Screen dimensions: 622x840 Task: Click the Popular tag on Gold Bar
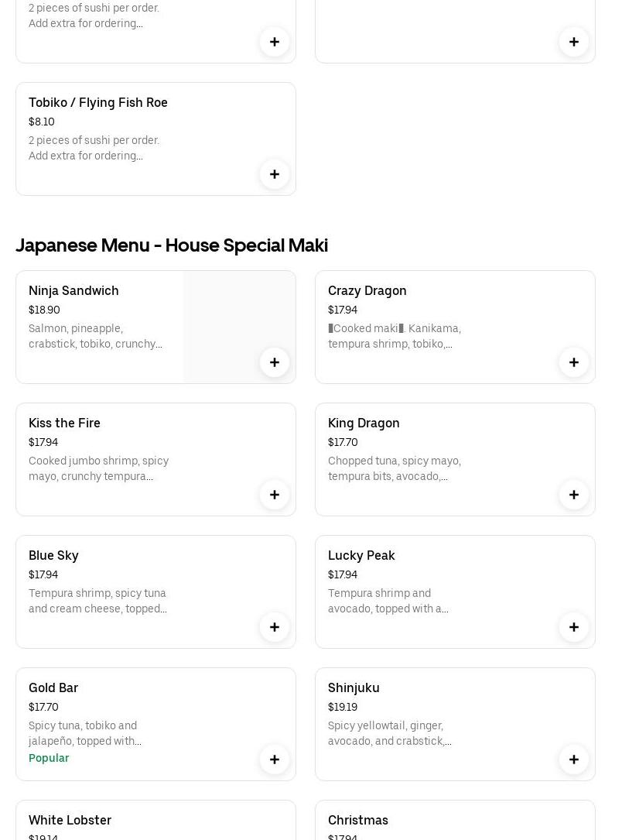coord(49,758)
